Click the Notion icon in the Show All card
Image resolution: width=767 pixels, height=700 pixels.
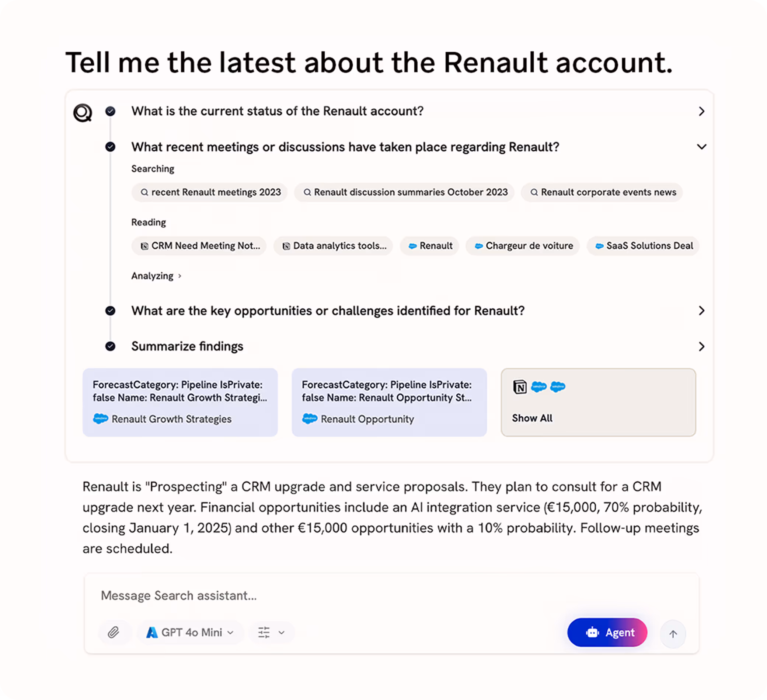520,387
